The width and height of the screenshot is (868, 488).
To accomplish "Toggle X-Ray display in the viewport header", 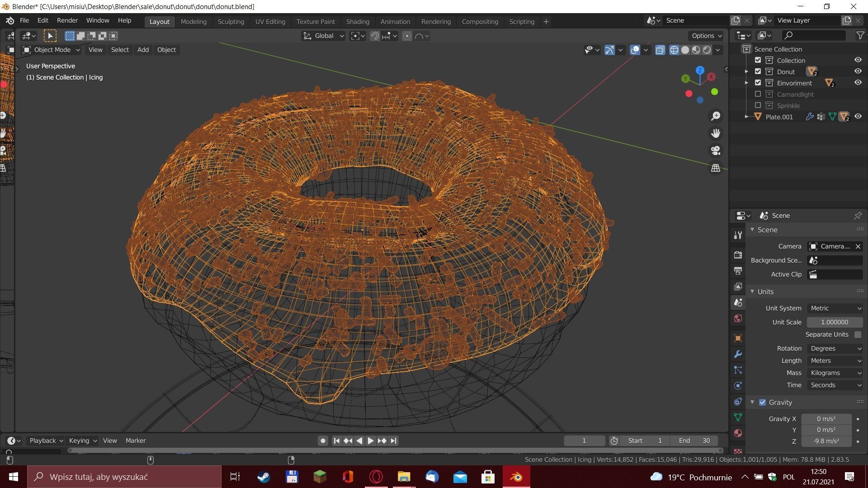I will coord(660,50).
